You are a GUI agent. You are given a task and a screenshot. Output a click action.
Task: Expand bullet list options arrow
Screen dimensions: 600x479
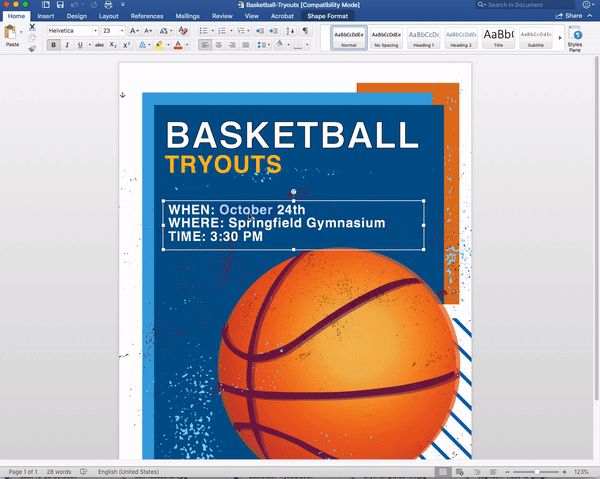tap(212, 31)
